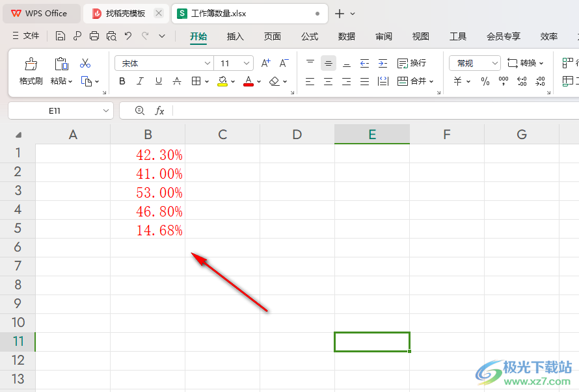Click the Merge (合并) cells button
This screenshot has width=579, height=392.
pyautogui.click(x=412, y=81)
